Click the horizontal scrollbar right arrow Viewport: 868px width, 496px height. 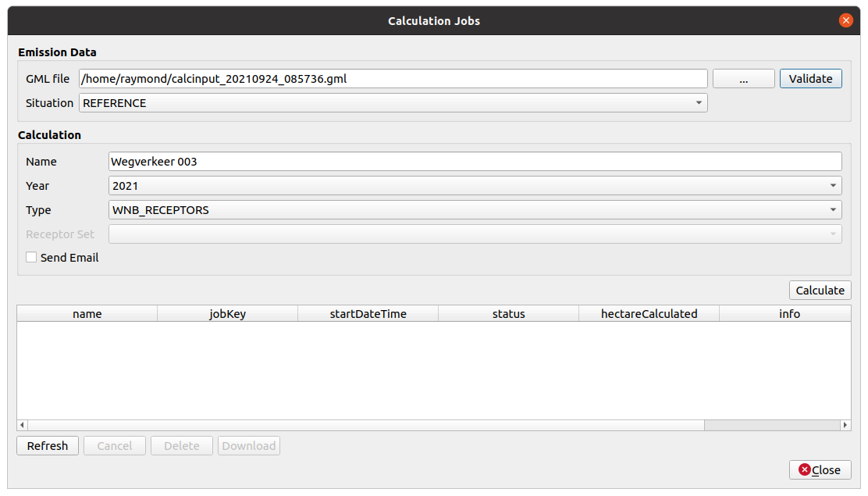point(845,425)
